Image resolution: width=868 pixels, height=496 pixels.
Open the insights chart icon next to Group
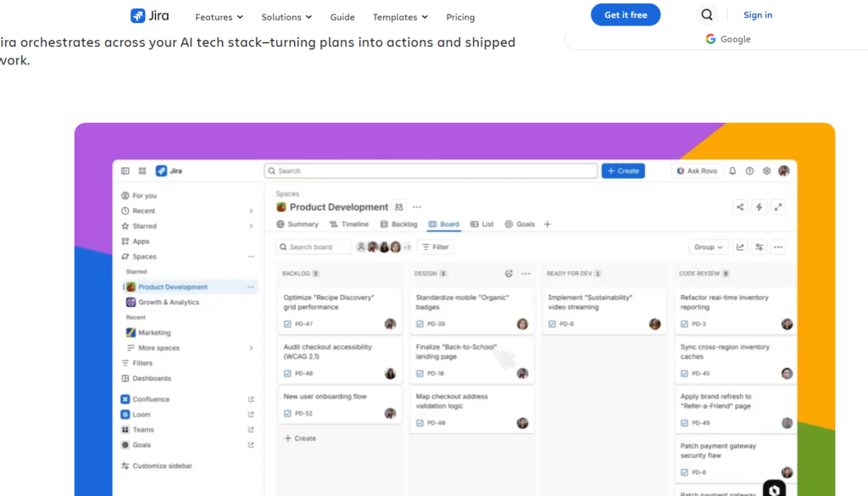pyautogui.click(x=740, y=247)
